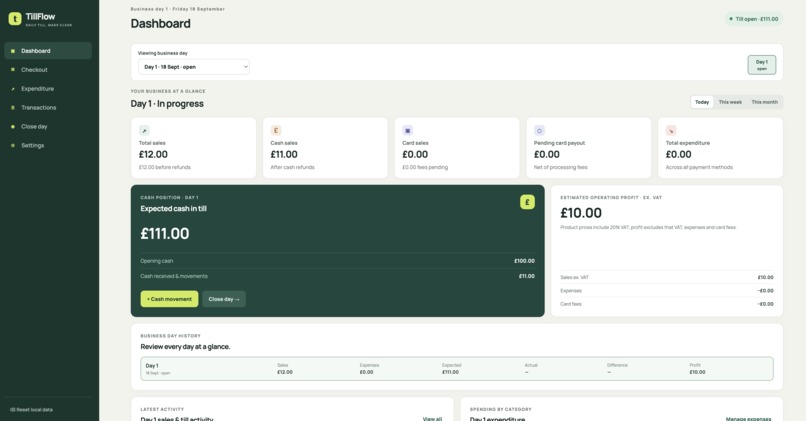This screenshot has width=806, height=421.
Task: Click the + Cash movement button
Action: tap(169, 299)
